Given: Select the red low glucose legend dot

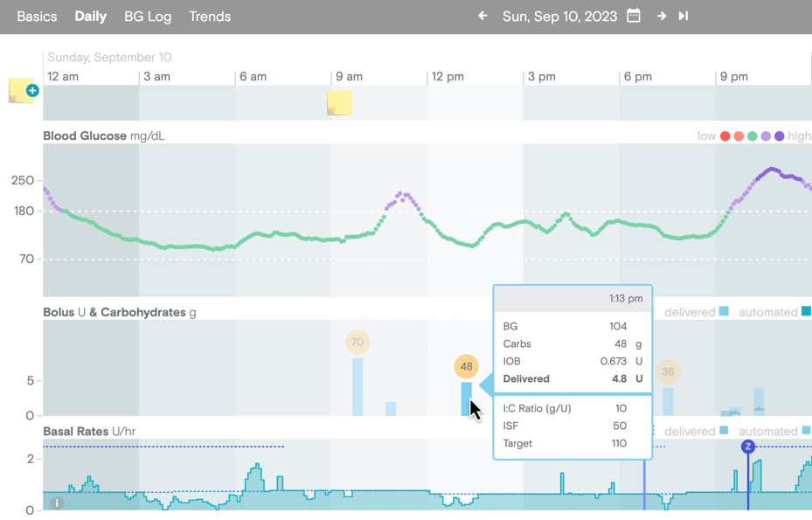Looking at the screenshot, I should tap(725, 135).
